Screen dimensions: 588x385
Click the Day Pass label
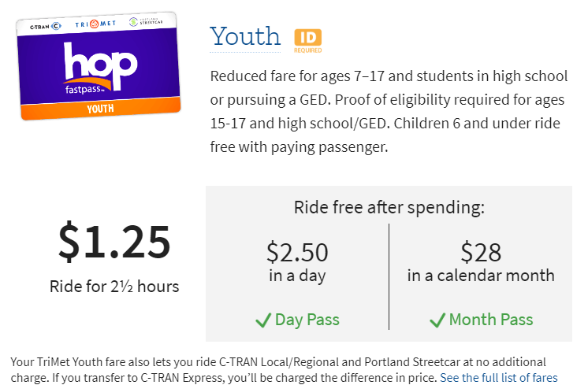pos(307,320)
